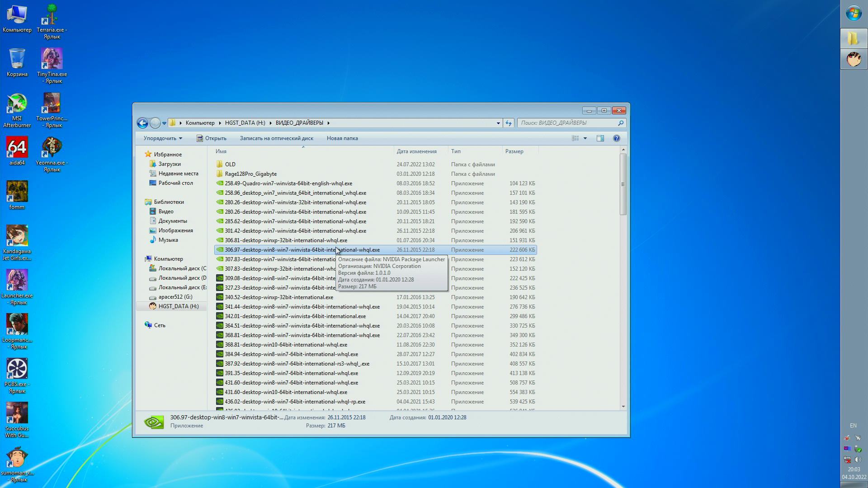
Task: Select HGST_DATA (H:) in navigation pane
Action: click(x=178, y=306)
